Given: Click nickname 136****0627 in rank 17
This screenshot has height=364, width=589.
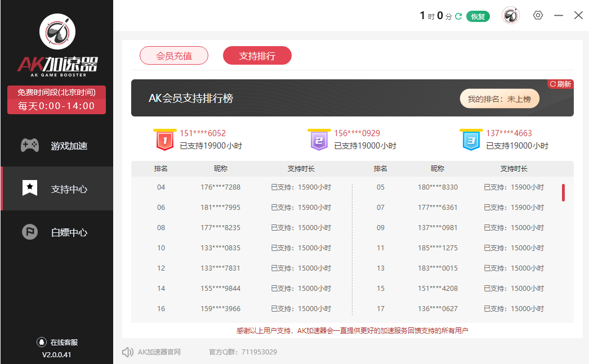Looking at the screenshot, I should click(x=438, y=308).
